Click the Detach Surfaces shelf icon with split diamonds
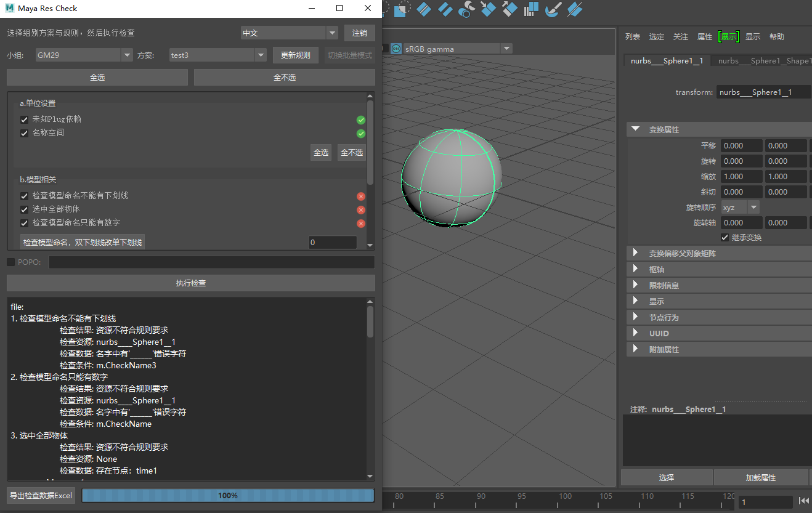Screen dimensions: 812x513 445,9
